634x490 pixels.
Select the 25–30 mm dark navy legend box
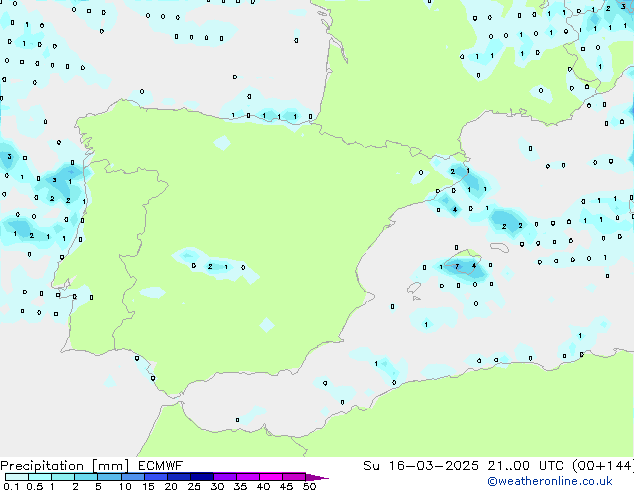tap(201, 477)
